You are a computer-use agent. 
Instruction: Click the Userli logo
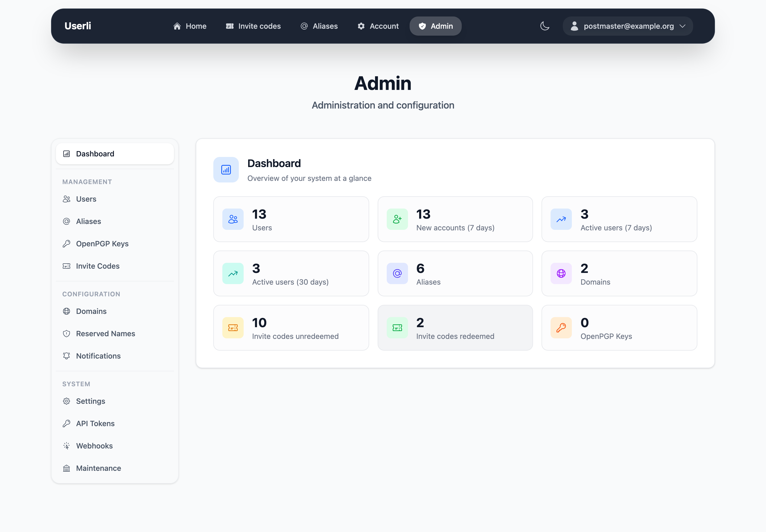[x=78, y=26]
